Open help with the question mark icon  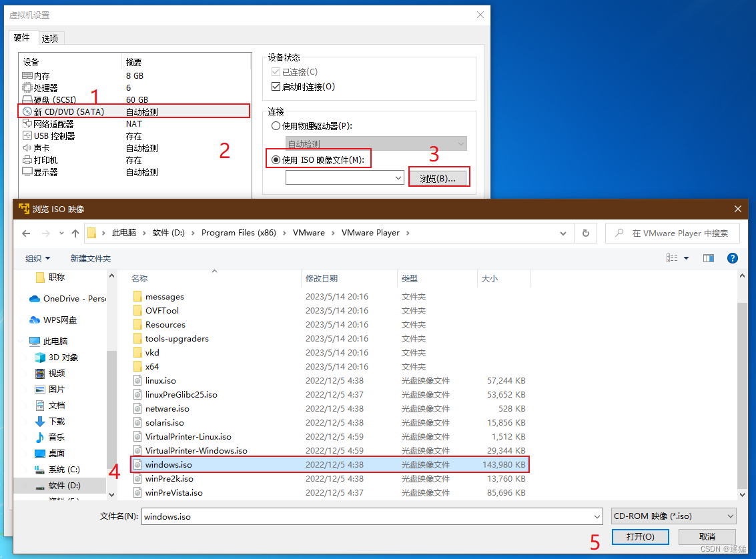733,258
